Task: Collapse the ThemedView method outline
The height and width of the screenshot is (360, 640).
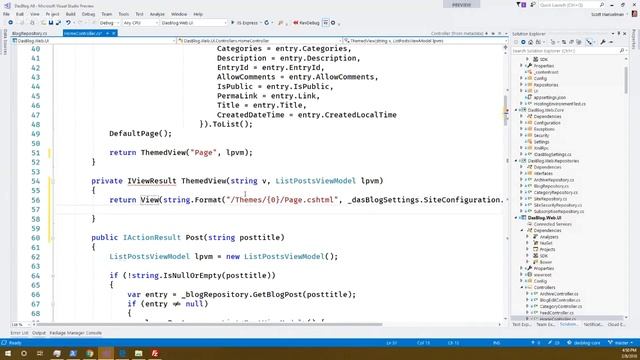Action: pyautogui.click(x=53, y=181)
